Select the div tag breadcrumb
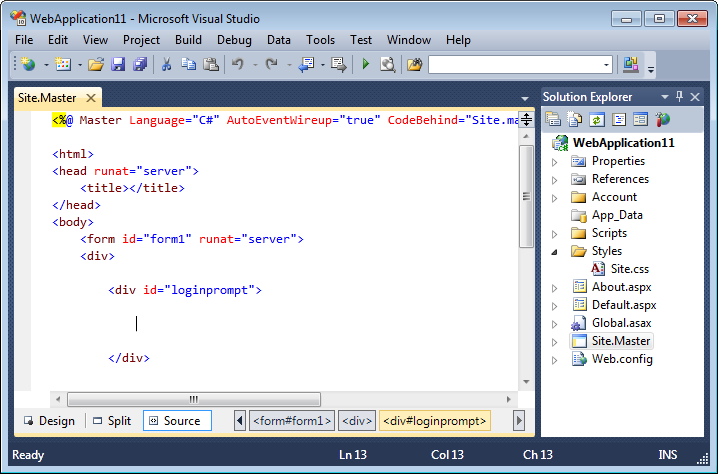This screenshot has width=718, height=474. click(357, 421)
